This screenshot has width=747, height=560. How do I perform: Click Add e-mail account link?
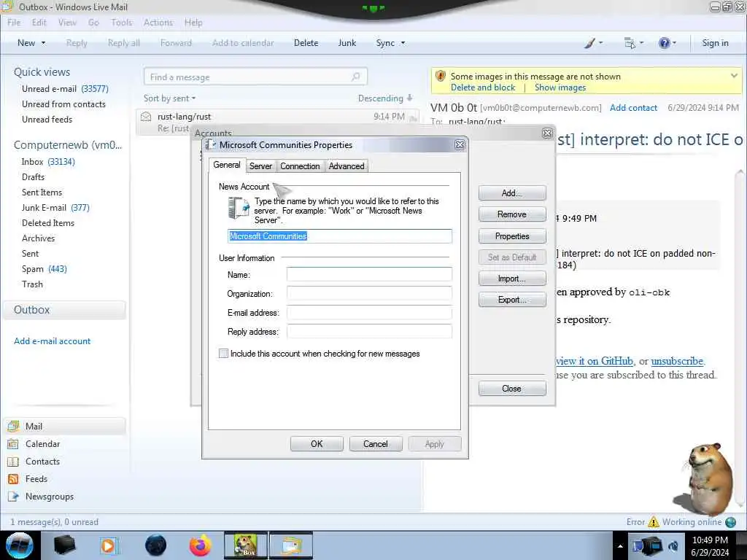point(52,341)
